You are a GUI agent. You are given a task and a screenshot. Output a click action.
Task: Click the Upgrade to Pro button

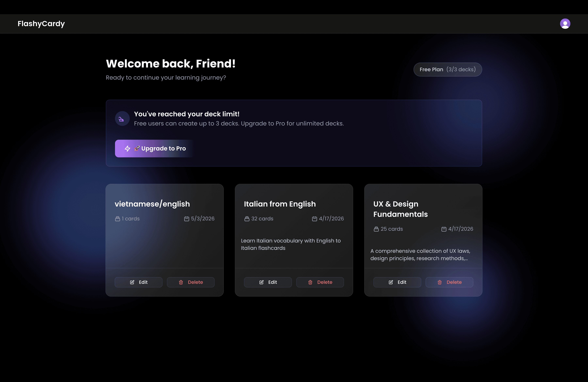pos(155,149)
